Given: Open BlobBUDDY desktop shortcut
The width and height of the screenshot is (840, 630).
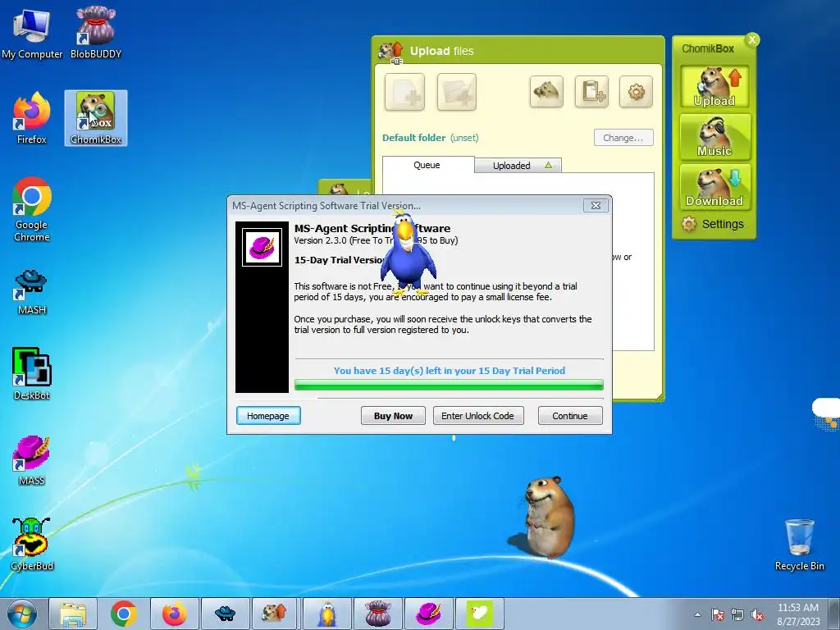Looking at the screenshot, I should click(96, 33).
